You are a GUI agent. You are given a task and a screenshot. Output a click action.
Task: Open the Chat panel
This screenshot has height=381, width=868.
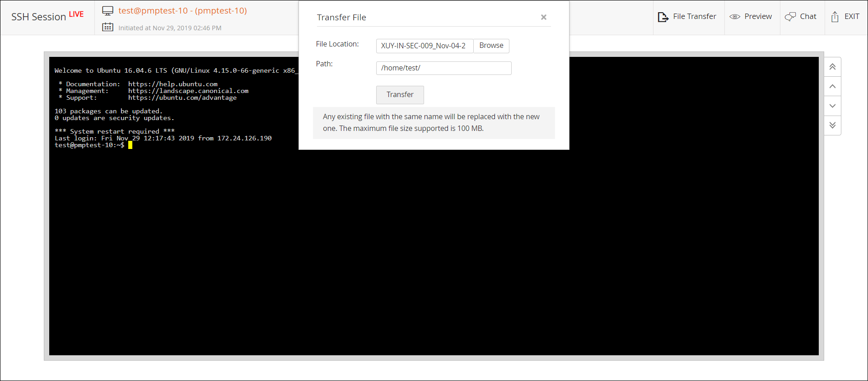coord(802,17)
